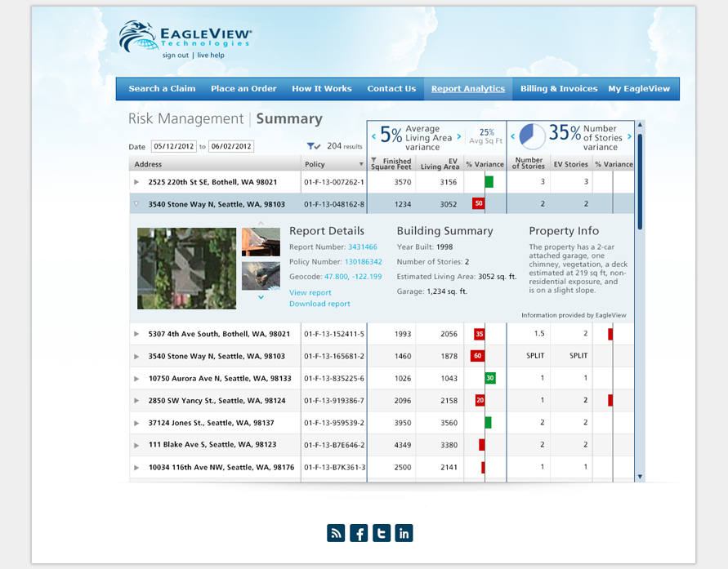Open Billing & Invoices menu item

click(x=559, y=88)
